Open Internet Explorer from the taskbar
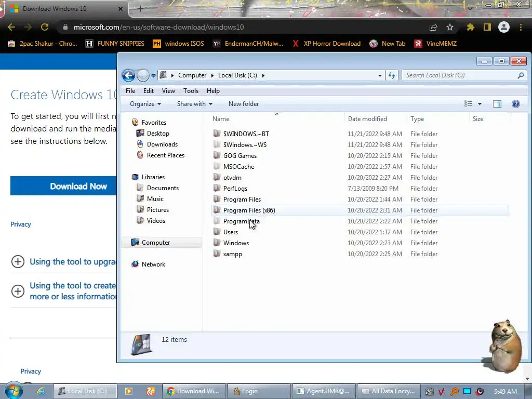The height and width of the screenshot is (399, 532). click(41, 391)
